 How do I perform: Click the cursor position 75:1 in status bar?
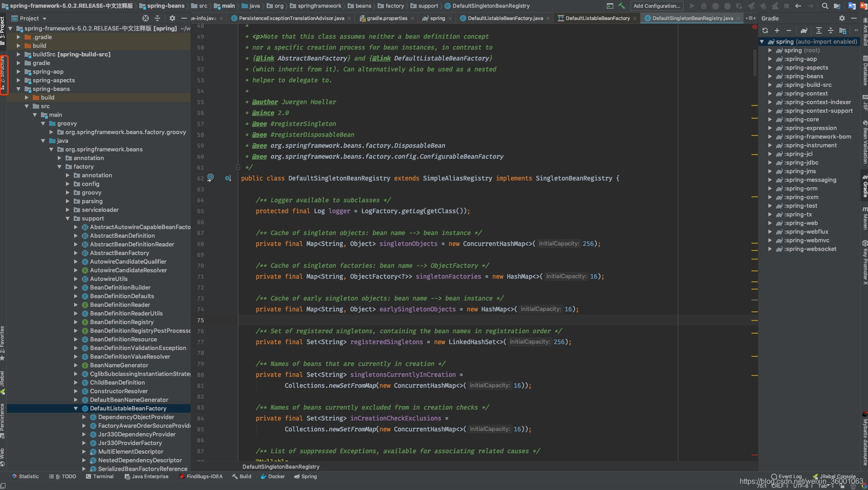point(762,486)
